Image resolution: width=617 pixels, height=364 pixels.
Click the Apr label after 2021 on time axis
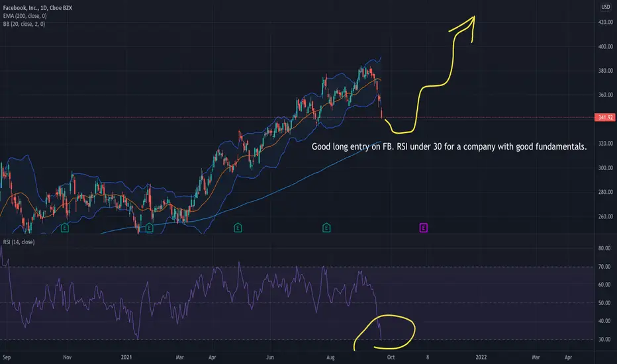[212, 357]
